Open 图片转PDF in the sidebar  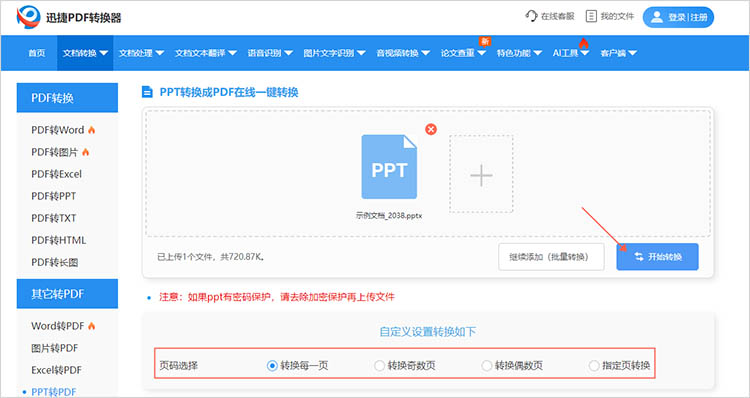[55, 348]
